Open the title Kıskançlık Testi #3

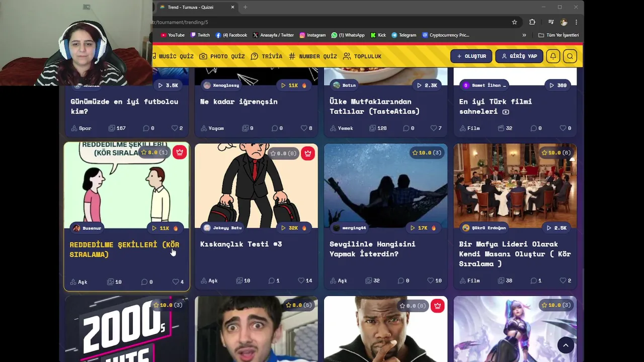pos(241,244)
